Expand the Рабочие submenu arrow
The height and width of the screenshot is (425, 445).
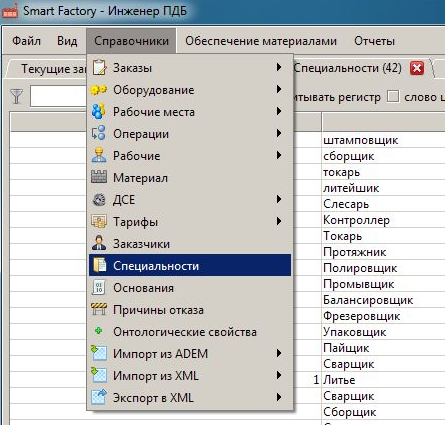pyautogui.click(x=279, y=155)
